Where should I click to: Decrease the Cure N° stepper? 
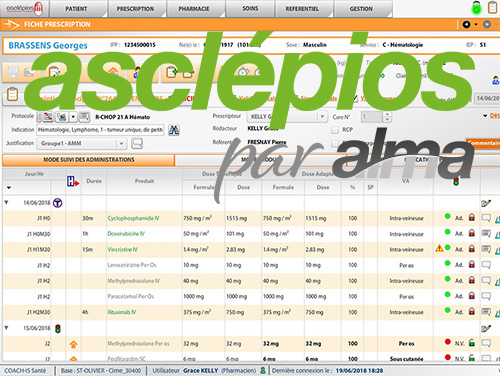[387, 119]
